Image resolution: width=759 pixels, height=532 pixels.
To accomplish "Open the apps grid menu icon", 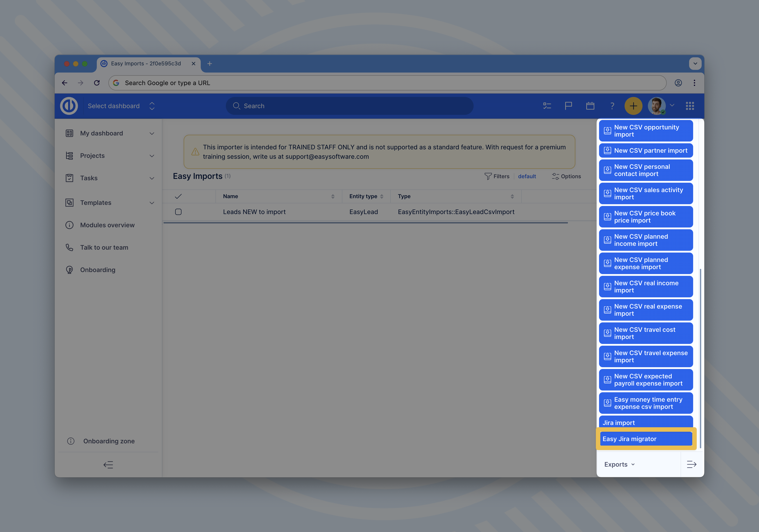I will (690, 106).
